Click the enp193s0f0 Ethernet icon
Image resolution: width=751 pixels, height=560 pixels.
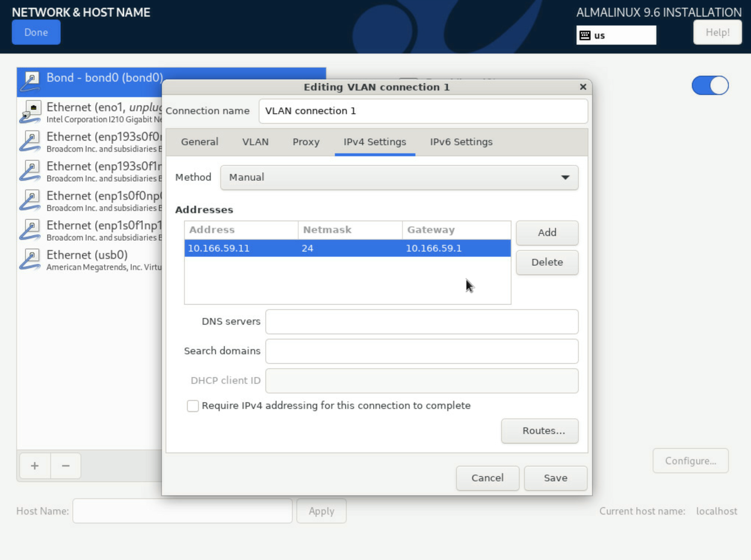click(x=30, y=141)
